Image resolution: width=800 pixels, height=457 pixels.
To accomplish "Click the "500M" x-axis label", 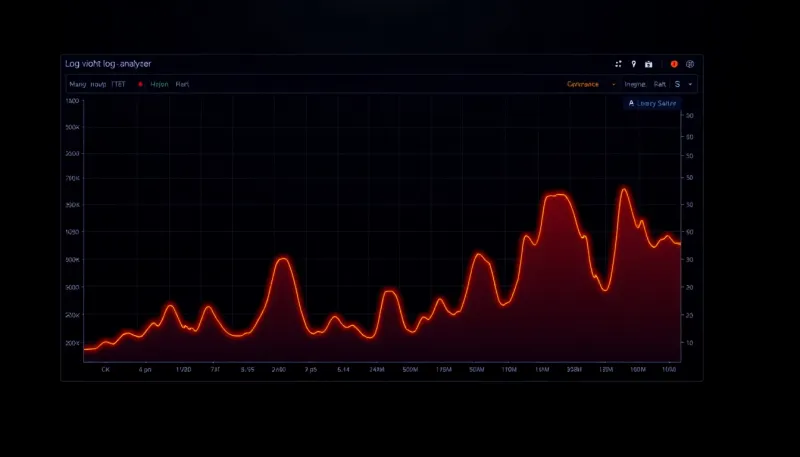I will (410, 369).
